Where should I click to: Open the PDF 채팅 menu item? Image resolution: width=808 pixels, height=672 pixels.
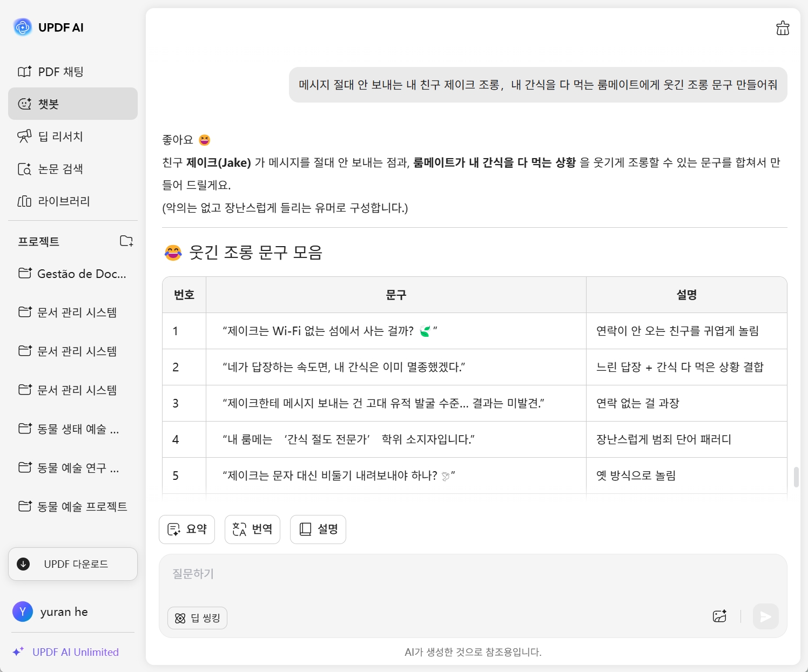tap(60, 72)
